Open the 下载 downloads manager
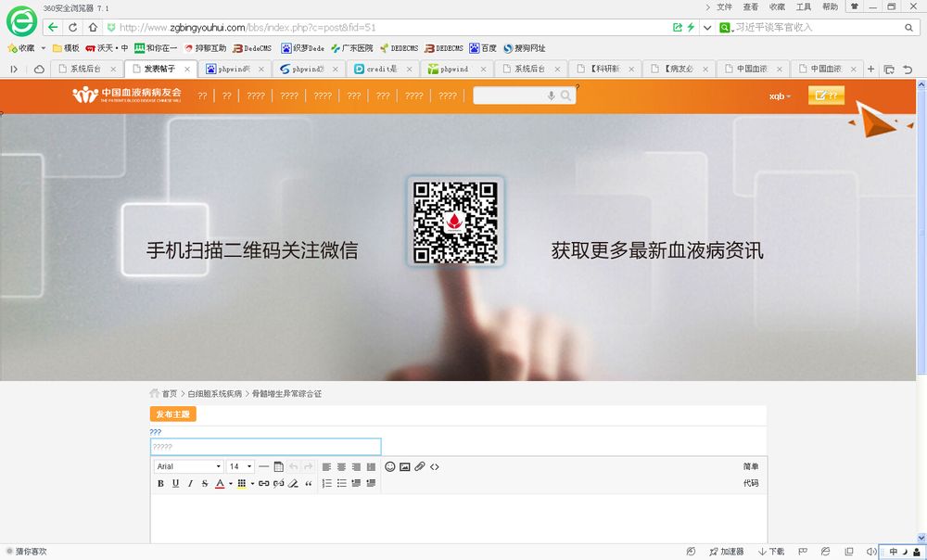The image size is (927, 560). click(771, 551)
